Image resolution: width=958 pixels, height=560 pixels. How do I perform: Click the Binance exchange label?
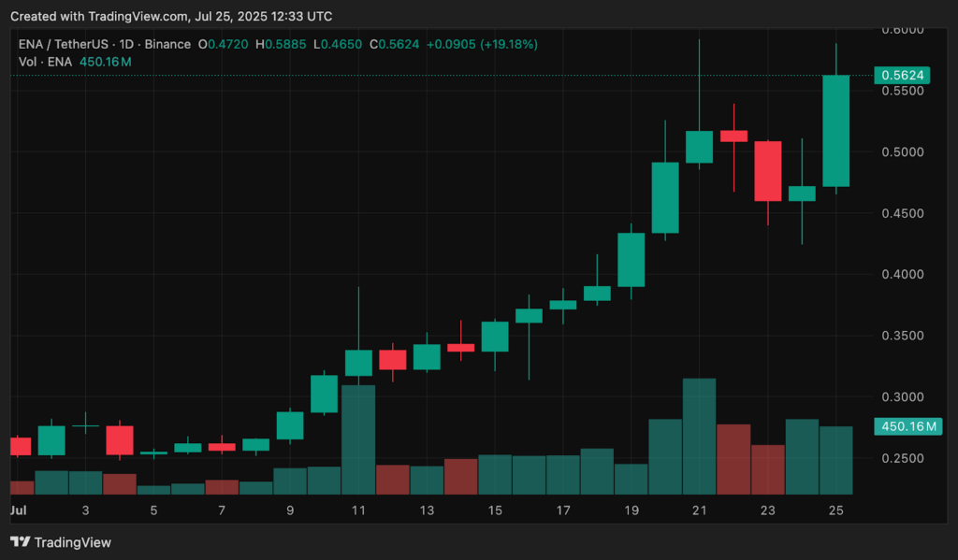click(170, 43)
